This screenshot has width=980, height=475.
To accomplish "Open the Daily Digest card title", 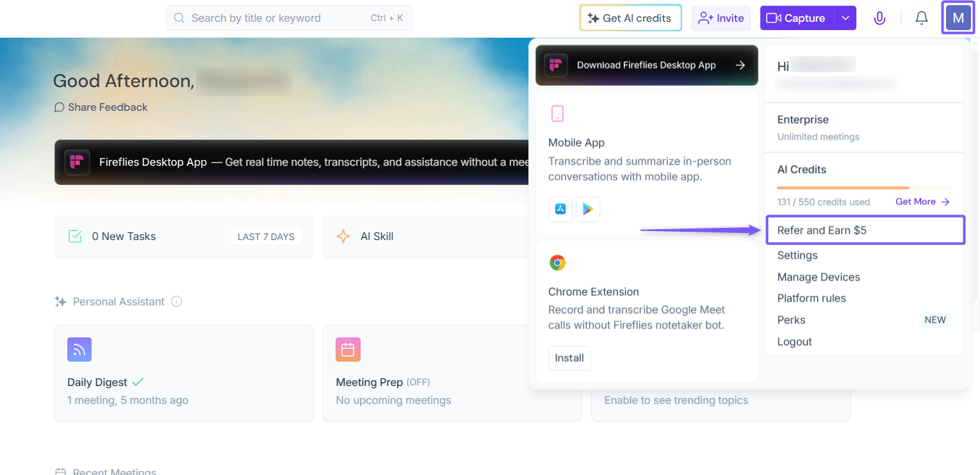I will tap(97, 382).
